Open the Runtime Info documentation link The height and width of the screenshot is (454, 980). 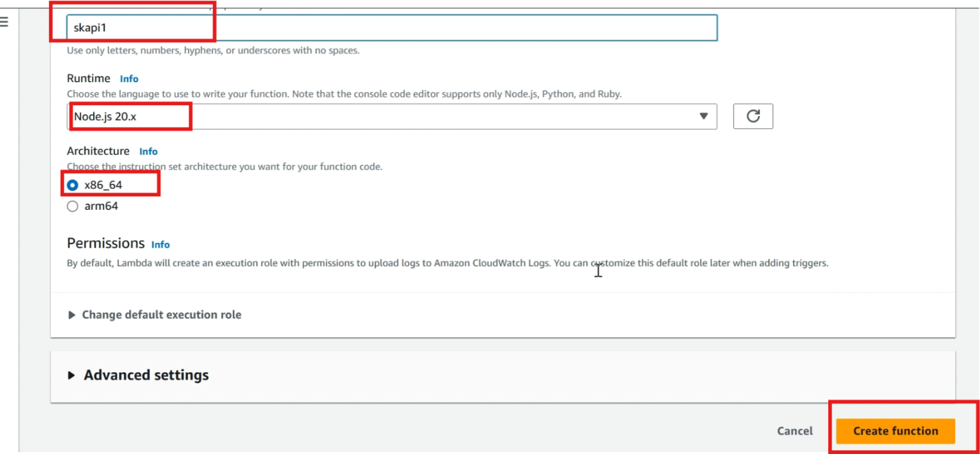pos(129,78)
